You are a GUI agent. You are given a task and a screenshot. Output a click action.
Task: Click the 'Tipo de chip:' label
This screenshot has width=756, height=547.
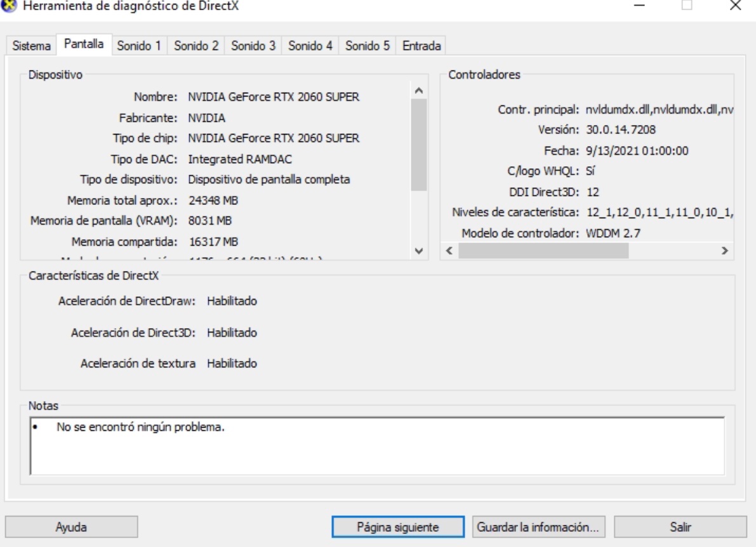(145, 138)
